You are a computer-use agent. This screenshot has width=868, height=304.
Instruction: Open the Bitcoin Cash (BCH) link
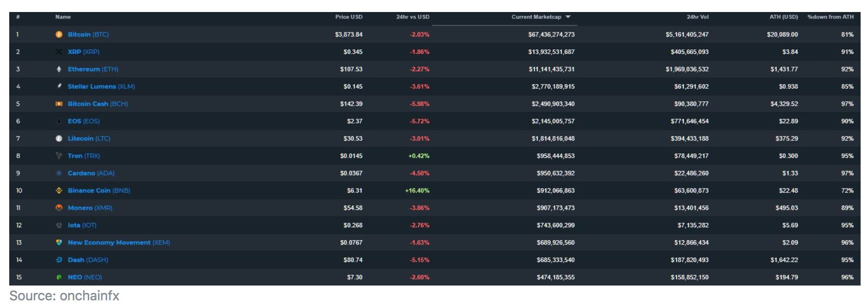tap(98, 104)
